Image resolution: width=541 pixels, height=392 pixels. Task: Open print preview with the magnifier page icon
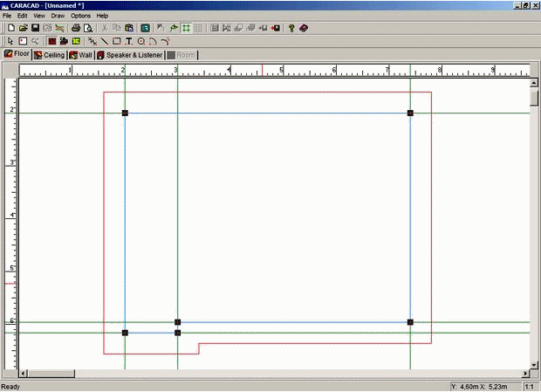[88, 28]
